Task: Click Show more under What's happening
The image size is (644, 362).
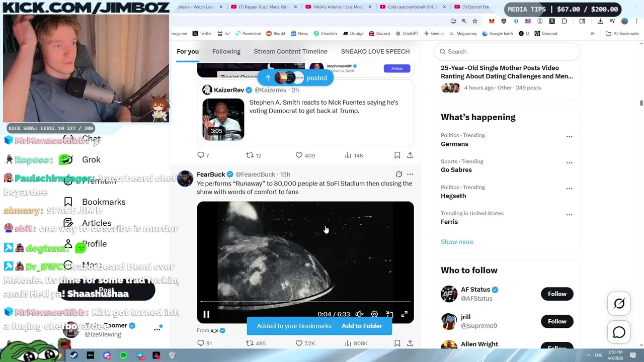Action: 457,242
